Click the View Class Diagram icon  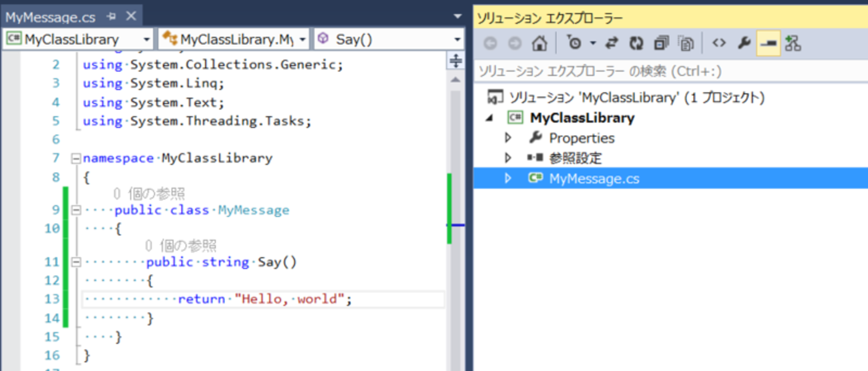pos(793,44)
